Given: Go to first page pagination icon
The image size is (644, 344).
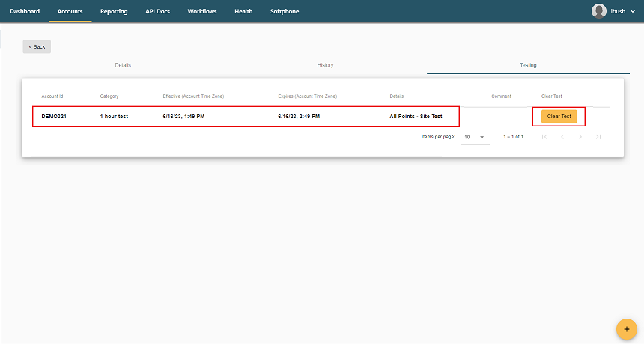Looking at the screenshot, I should click(x=544, y=137).
